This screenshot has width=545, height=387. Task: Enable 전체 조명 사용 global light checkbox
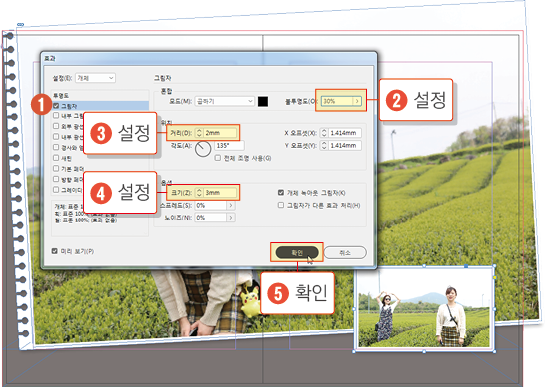coord(218,158)
